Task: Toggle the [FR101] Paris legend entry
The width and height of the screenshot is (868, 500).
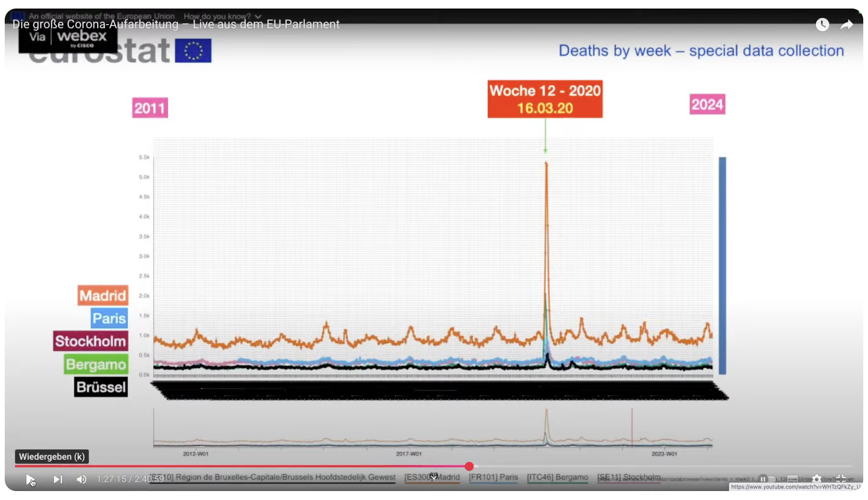Action: [x=493, y=477]
